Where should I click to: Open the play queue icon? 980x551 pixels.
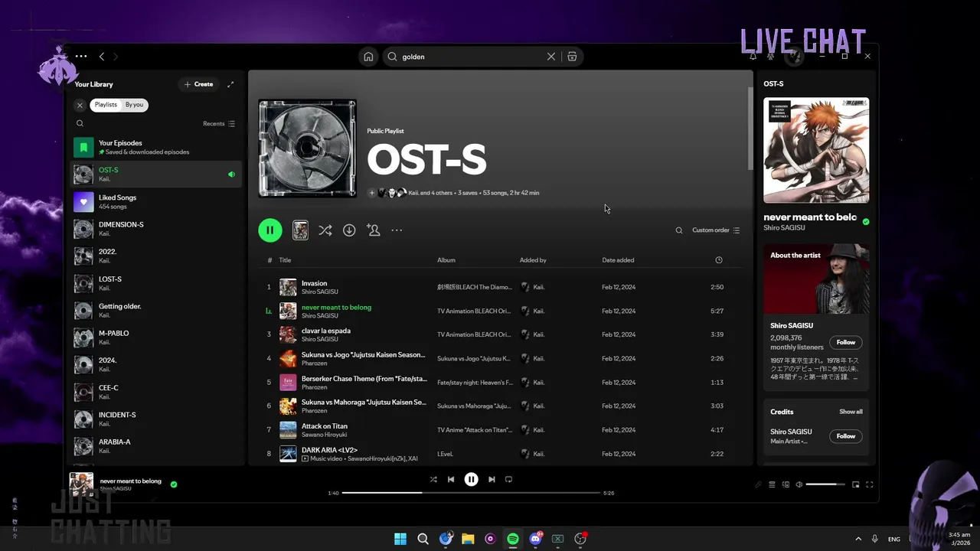(772, 484)
